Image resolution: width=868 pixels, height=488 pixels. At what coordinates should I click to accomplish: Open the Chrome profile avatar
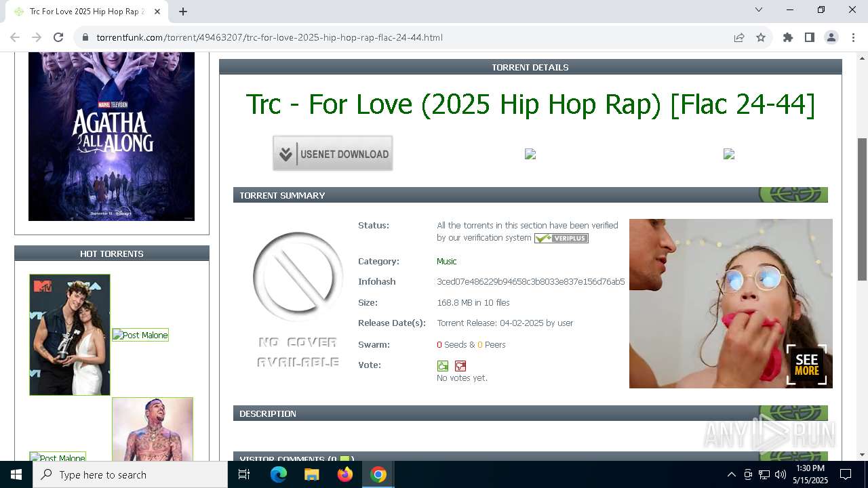point(831,37)
